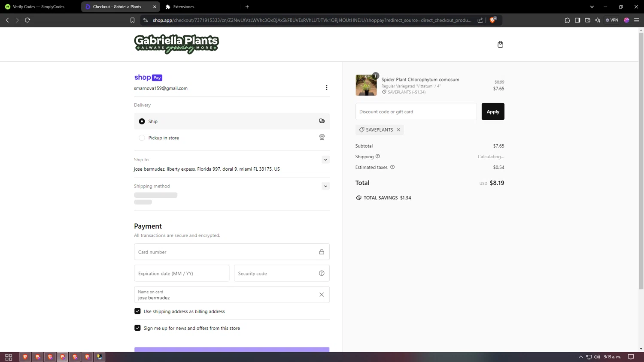Open the notifications center icon
644x362 pixels.
[631, 357]
